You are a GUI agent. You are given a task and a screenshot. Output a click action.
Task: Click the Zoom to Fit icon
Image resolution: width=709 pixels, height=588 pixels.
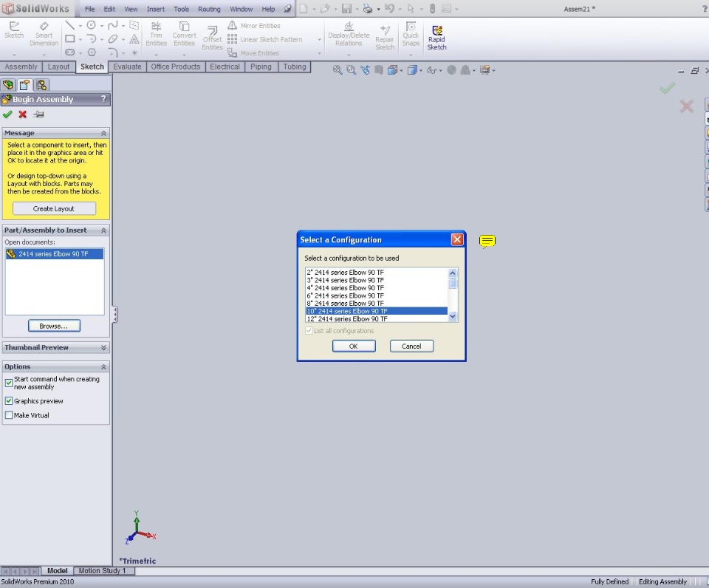338,70
